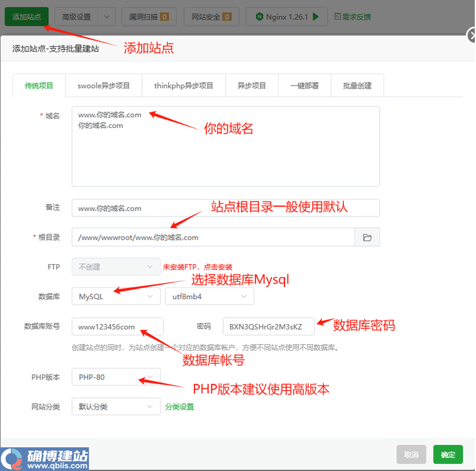Close the 添加站点 dialog with the X

[x=472, y=35]
